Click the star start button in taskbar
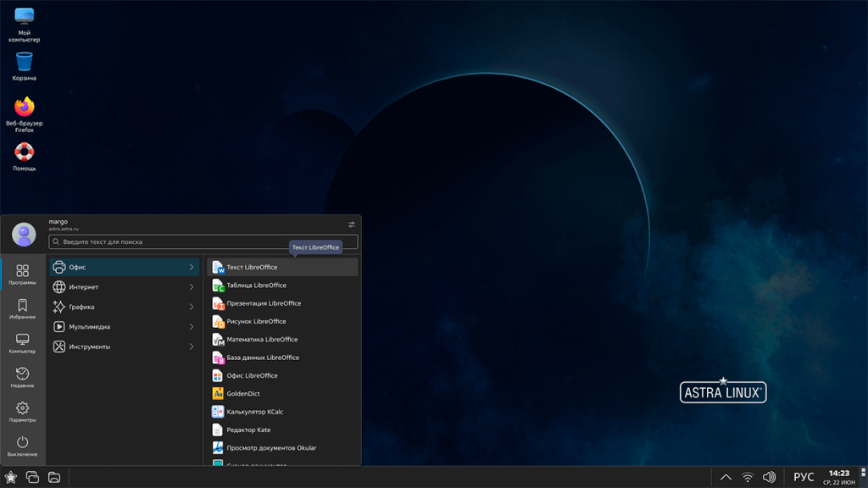 (x=10, y=477)
